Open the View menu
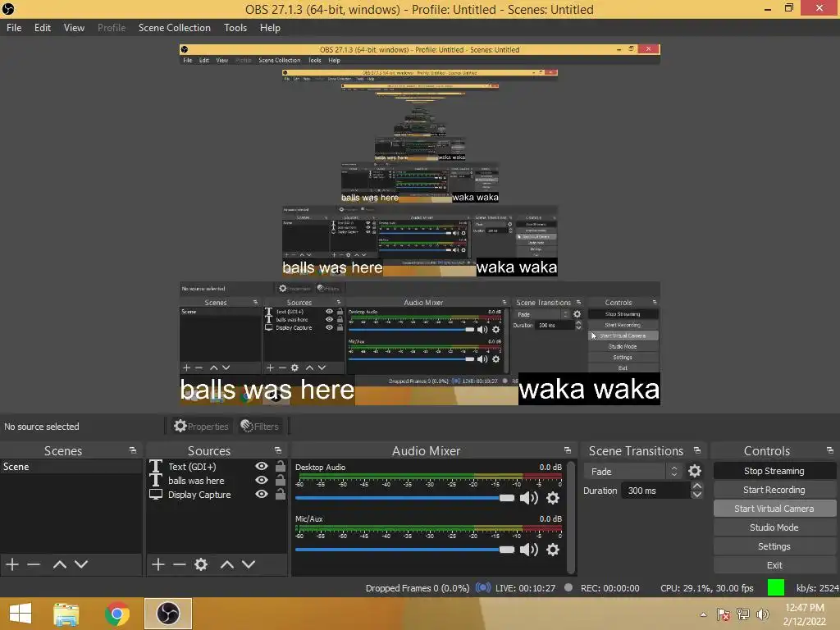The height and width of the screenshot is (630, 840). [x=74, y=28]
